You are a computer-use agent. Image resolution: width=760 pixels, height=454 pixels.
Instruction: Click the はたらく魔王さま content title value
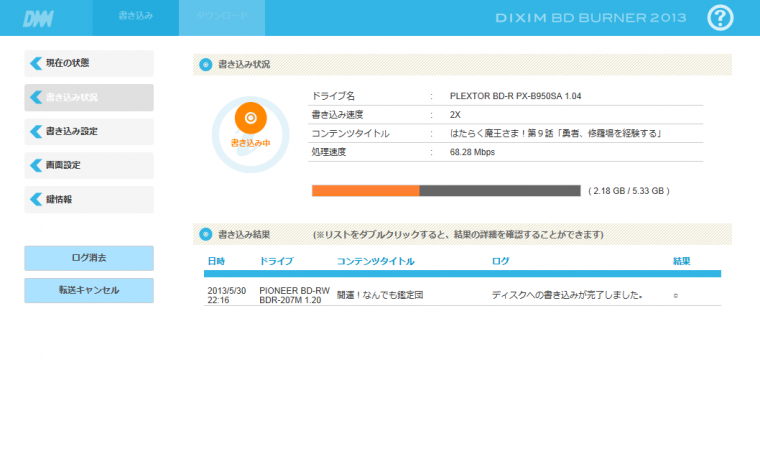[555, 133]
